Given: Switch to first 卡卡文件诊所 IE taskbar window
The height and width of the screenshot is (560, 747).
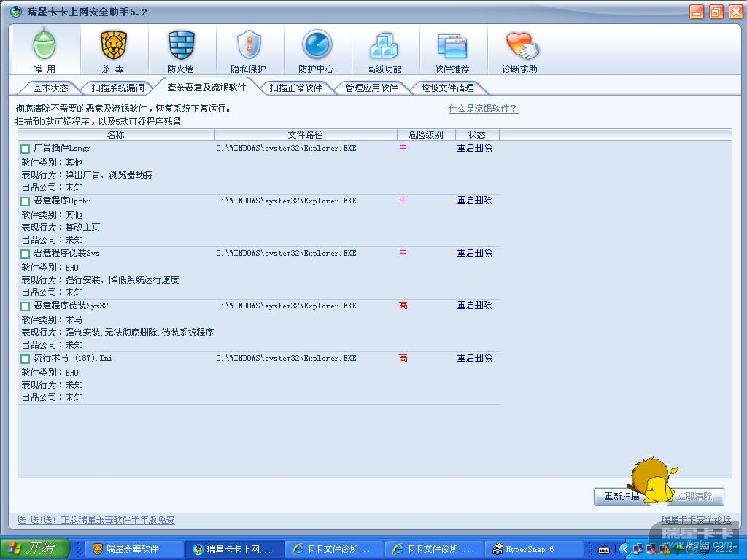Looking at the screenshot, I should [x=333, y=549].
